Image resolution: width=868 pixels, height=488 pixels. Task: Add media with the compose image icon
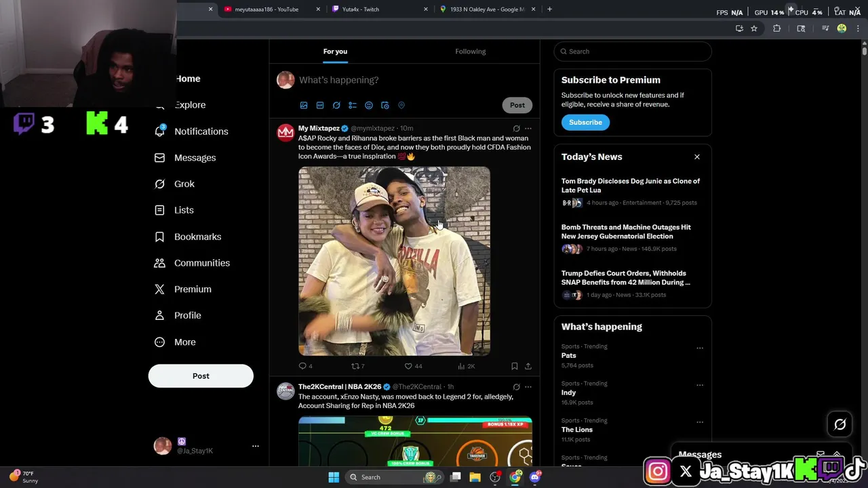tap(304, 105)
